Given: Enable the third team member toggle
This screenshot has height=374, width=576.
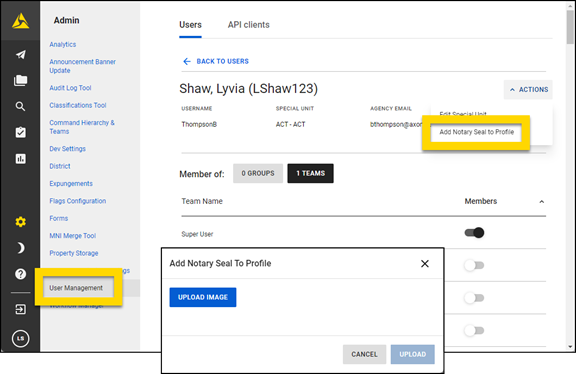Looking at the screenshot, I should [x=474, y=298].
